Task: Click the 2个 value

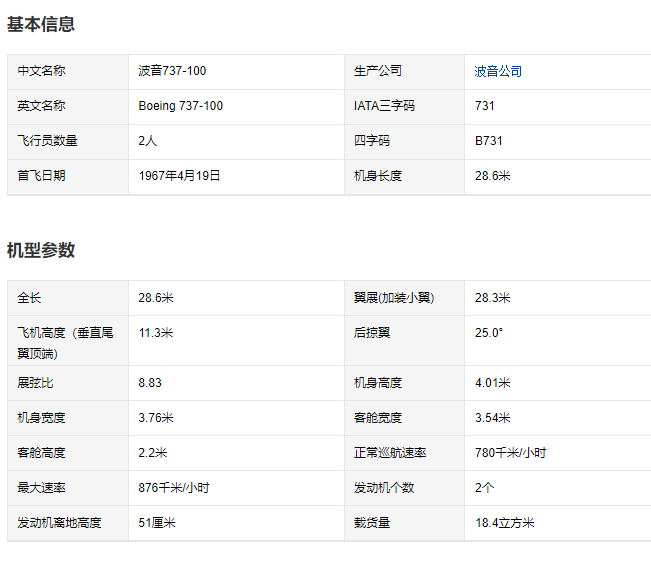Action: coord(485,487)
